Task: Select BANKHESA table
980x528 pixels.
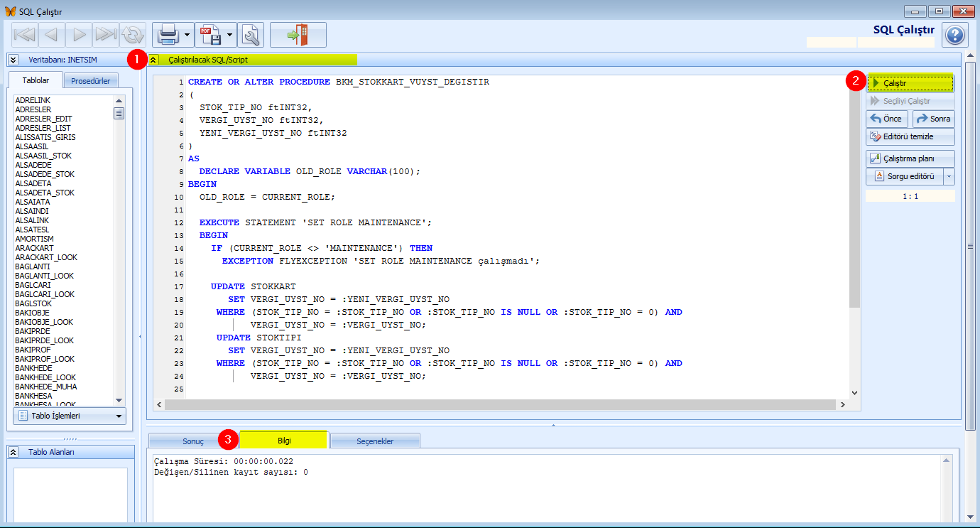Action: tap(33, 396)
